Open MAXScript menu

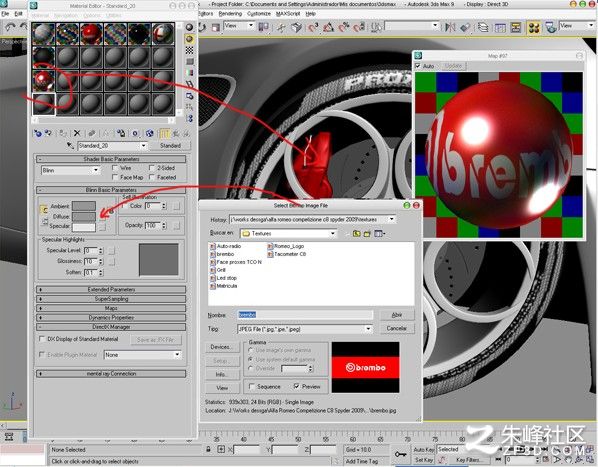point(288,14)
